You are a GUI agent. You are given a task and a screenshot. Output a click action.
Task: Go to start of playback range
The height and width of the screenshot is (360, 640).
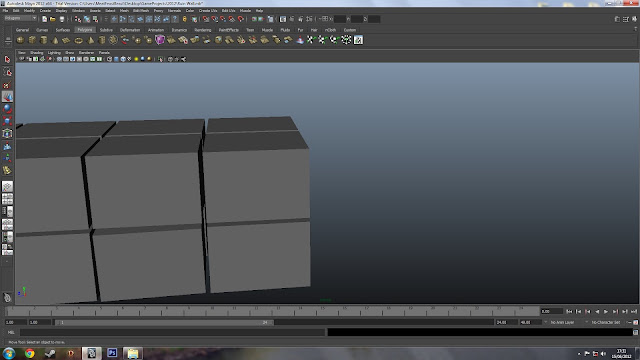pos(569,312)
